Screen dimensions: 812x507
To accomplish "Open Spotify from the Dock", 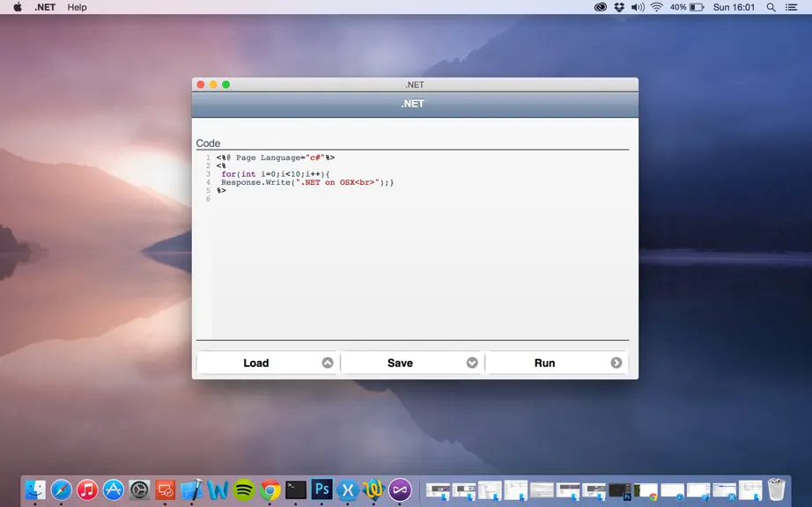I will click(244, 489).
